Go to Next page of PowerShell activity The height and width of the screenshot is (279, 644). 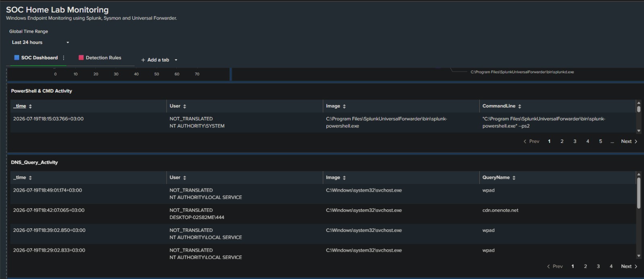(629, 141)
